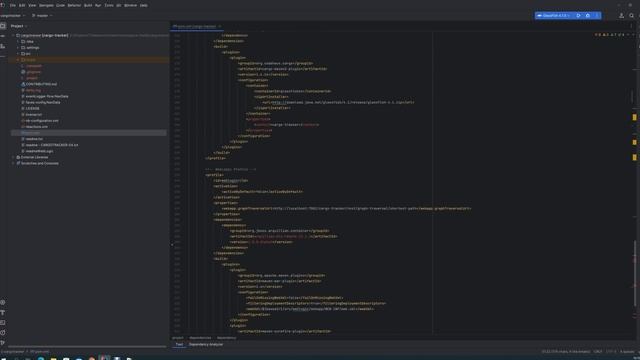Open the Git menu

point(118,5)
